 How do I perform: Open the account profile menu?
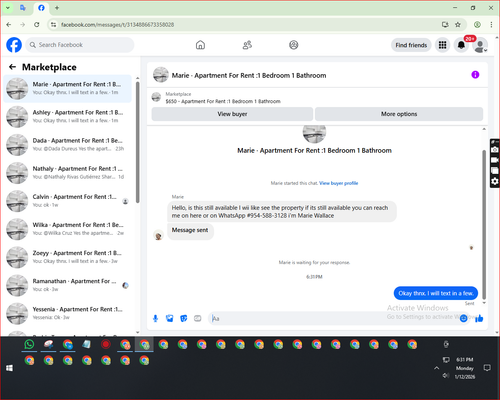(x=480, y=45)
